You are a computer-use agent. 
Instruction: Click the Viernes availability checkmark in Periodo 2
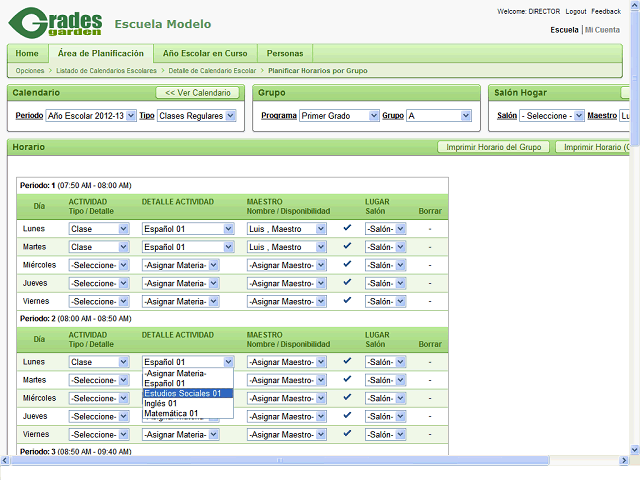tap(347, 434)
